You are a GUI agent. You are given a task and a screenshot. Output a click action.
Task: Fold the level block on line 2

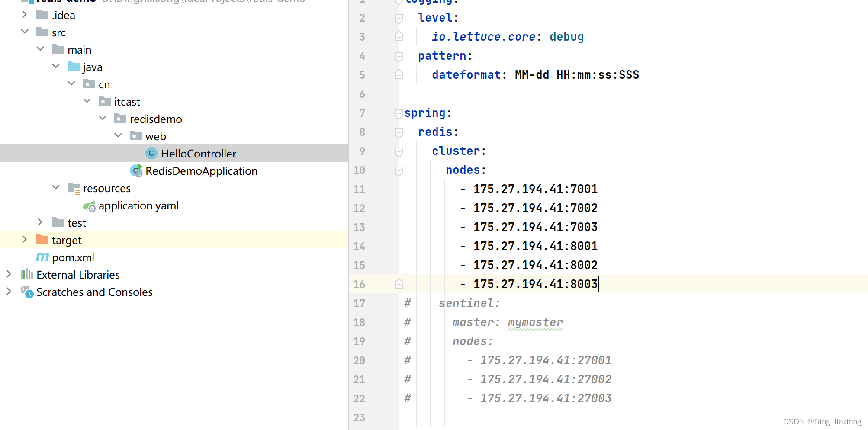pyautogui.click(x=399, y=18)
